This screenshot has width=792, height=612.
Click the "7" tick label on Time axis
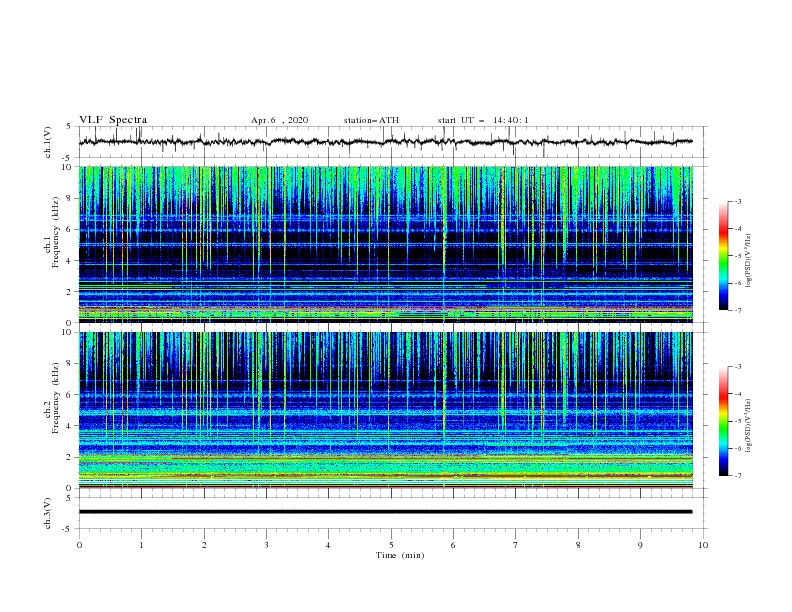pos(516,545)
